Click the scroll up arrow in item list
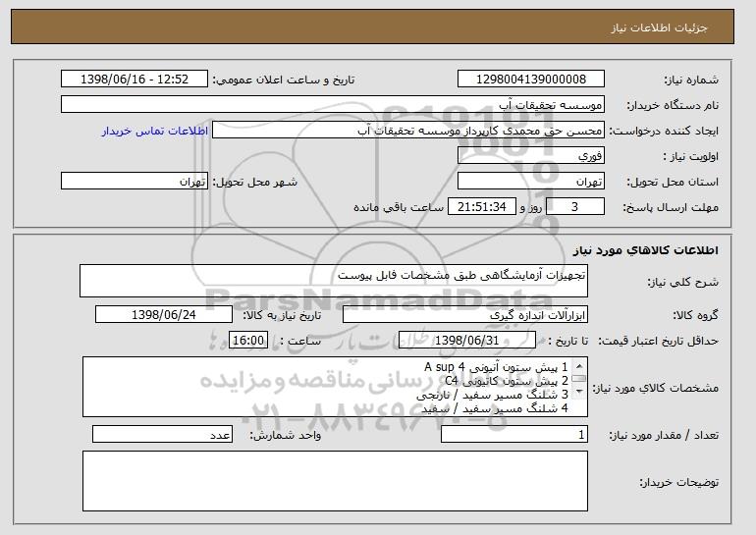Screen dimensions: 756x535 point(579,366)
